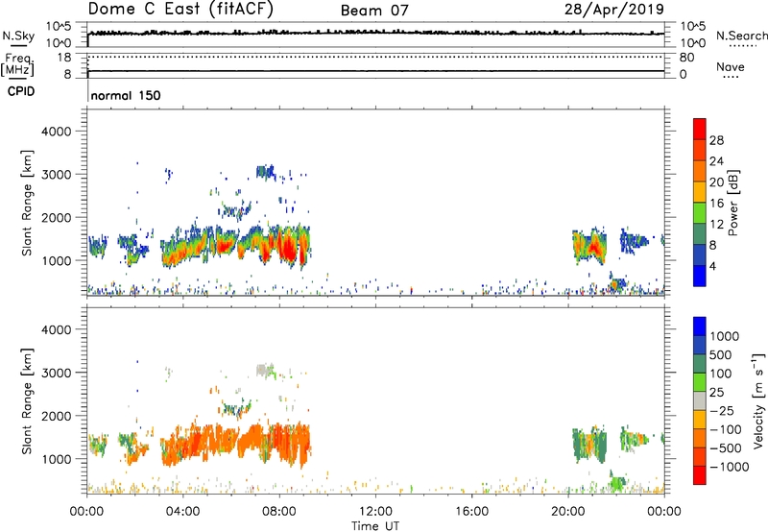Click the 'Time UT' axis label

(x=375, y=526)
